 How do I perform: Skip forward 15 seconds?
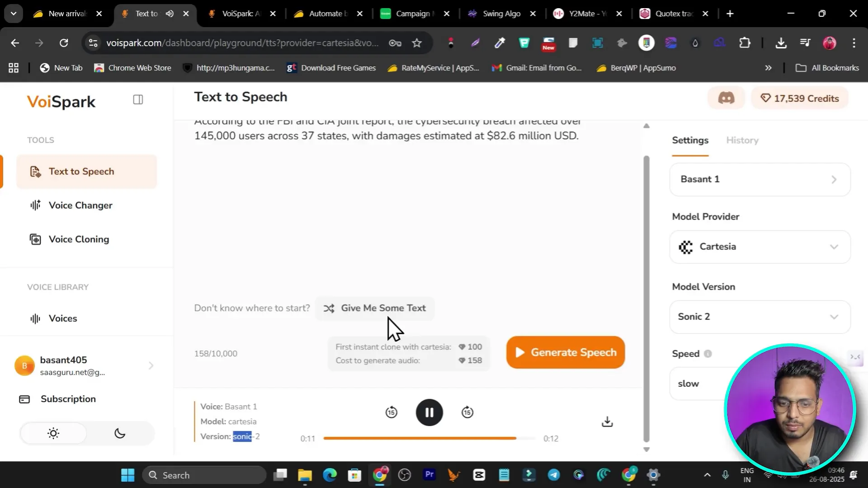[x=467, y=412]
